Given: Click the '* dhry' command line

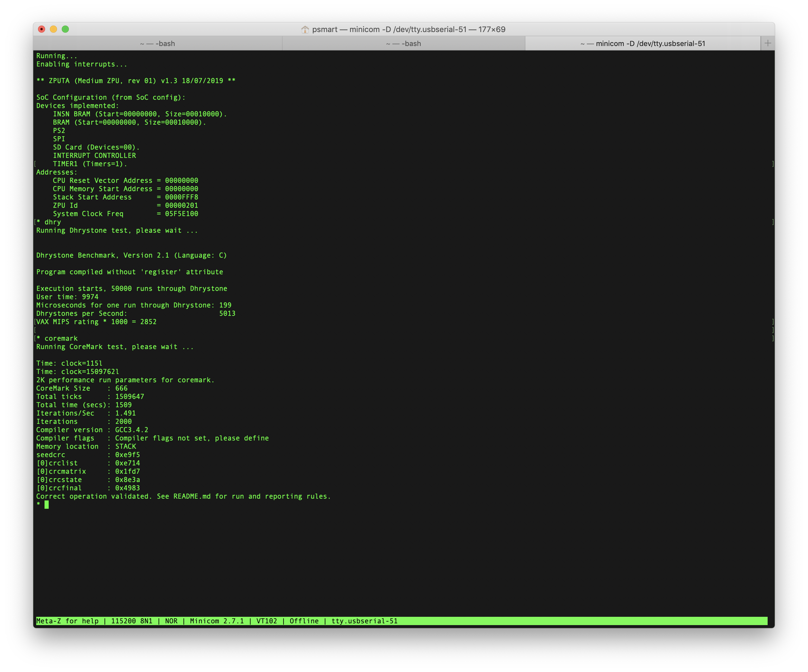Looking at the screenshot, I should pyautogui.click(x=49, y=222).
